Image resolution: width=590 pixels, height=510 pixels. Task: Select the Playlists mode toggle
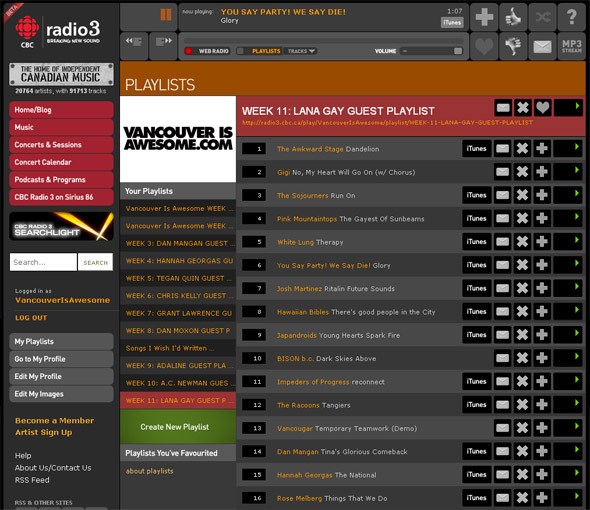click(x=260, y=51)
